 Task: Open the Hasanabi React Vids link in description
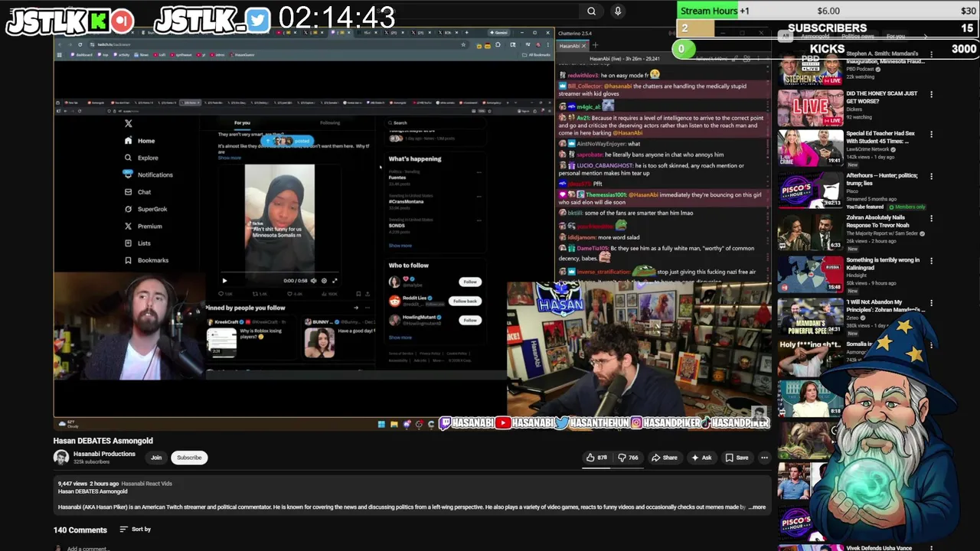click(x=146, y=484)
